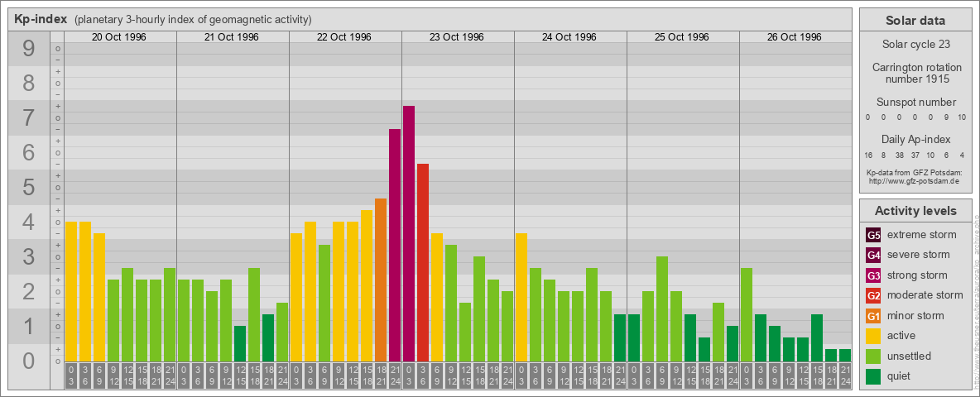
Task: Click the '24 Oct 1996' date header
Action: [569, 37]
